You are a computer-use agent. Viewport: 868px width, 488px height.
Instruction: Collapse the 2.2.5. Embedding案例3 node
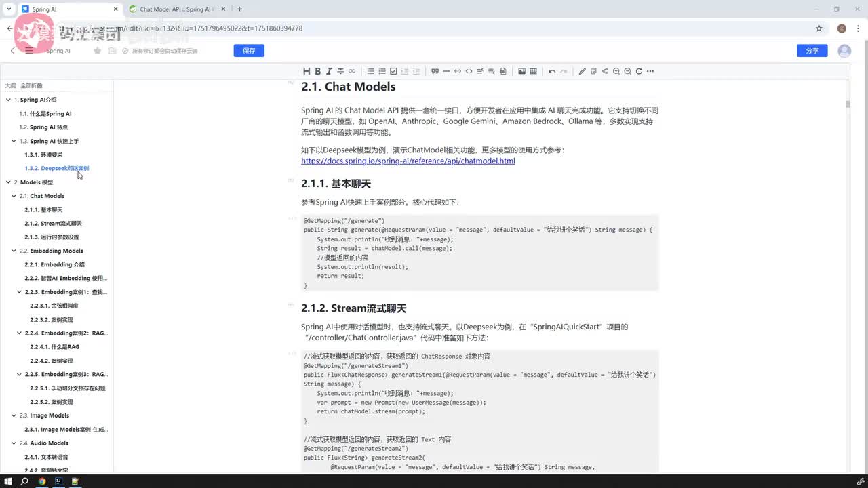pyautogui.click(x=19, y=374)
